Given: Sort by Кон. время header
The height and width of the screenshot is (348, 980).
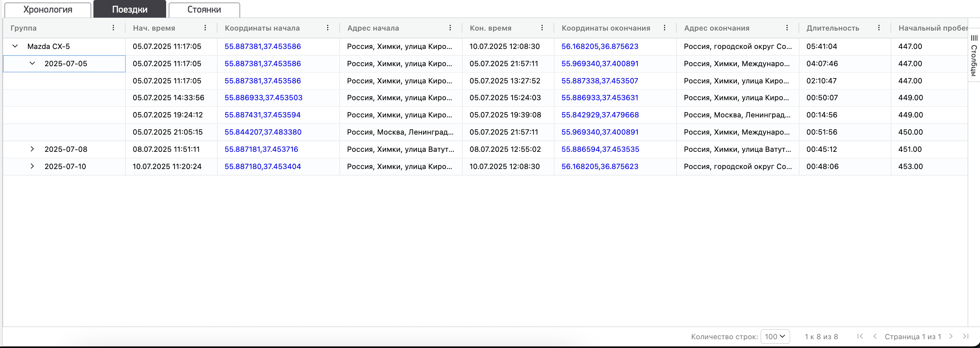Looking at the screenshot, I should point(491,28).
